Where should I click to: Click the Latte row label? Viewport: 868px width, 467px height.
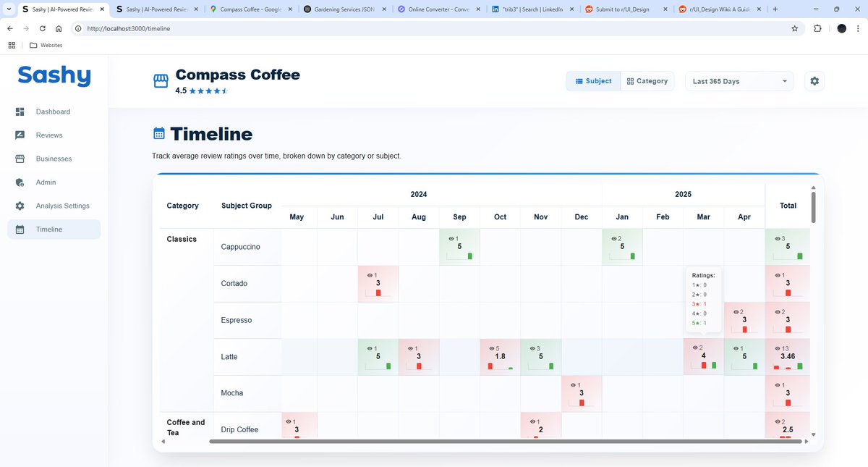(x=229, y=357)
